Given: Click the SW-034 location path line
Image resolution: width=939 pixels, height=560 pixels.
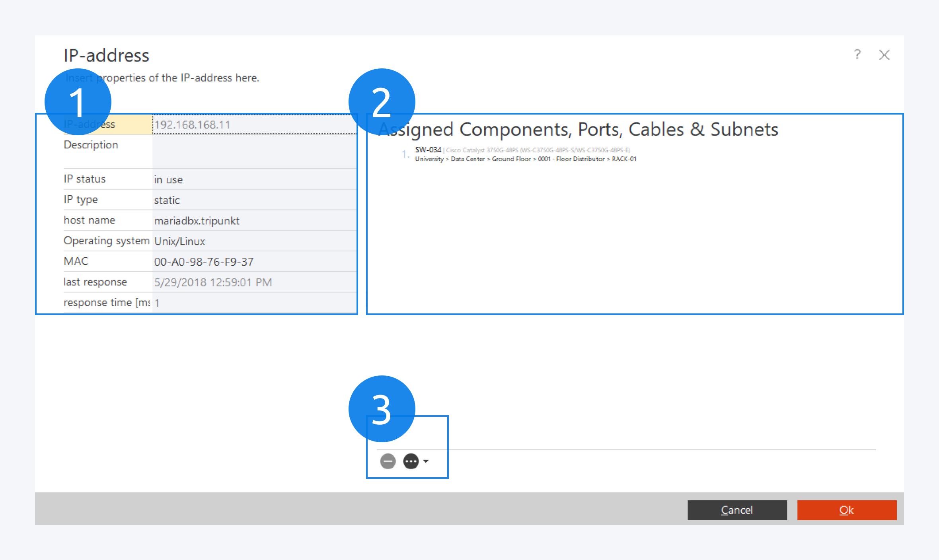Looking at the screenshot, I should (x=525, y=159).
